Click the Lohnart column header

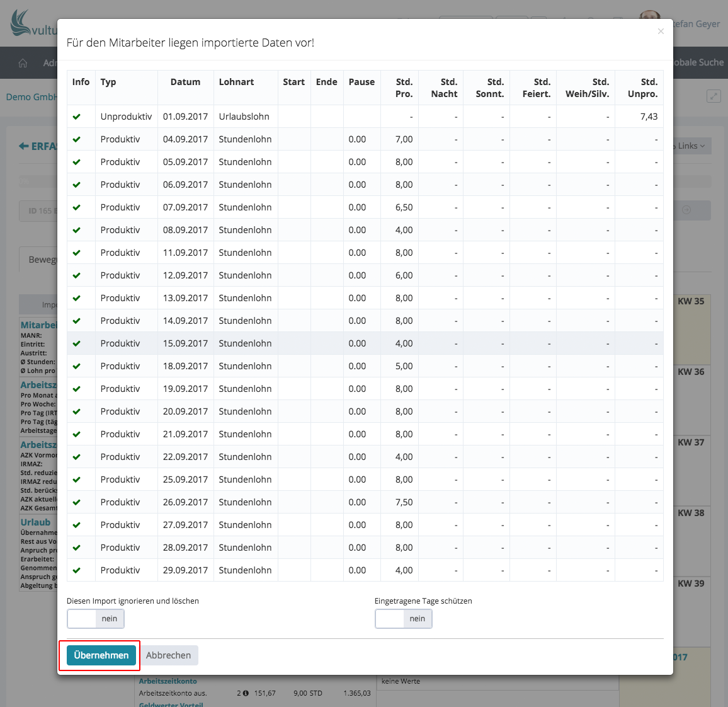tap(236, 82)
